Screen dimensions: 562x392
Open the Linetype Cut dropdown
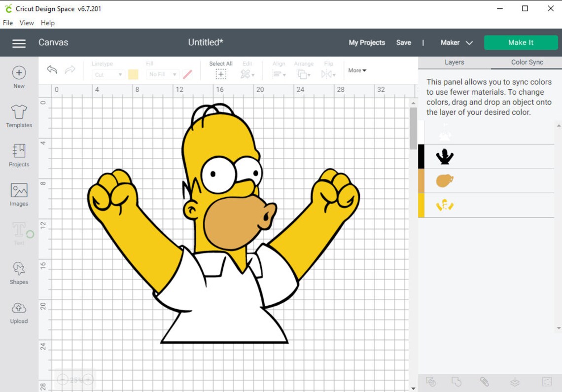(107, 74)
